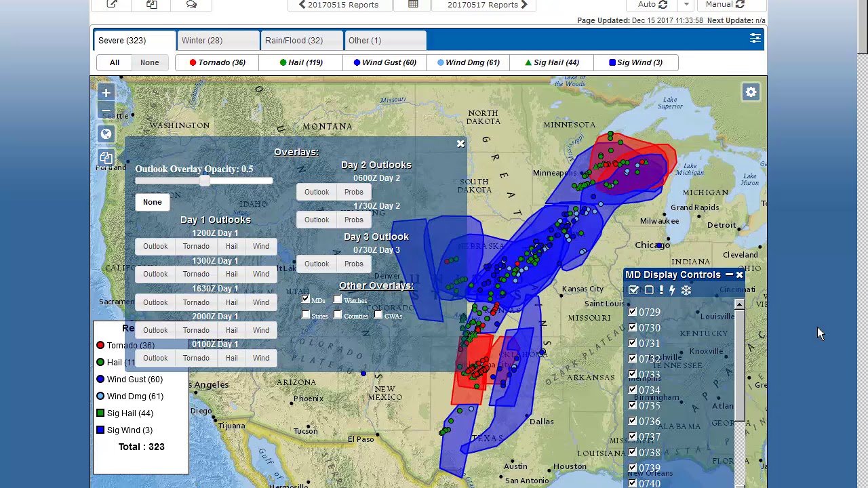Click the snowflake icon in MD controls
This screenshot has width=868, height=488.
click(686, 290)
